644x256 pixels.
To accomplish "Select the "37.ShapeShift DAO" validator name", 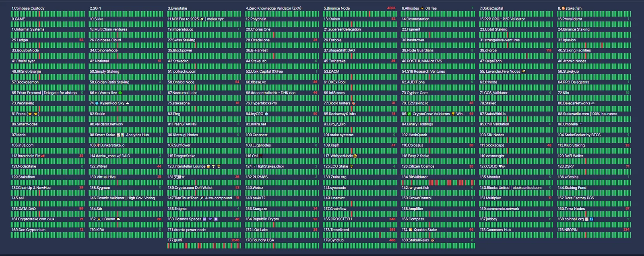I will [x=339, y=50].
